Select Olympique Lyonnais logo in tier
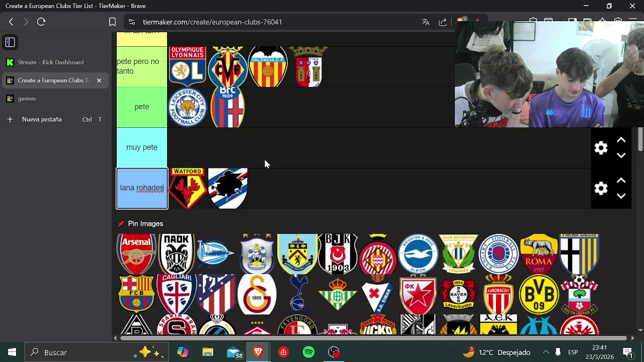 (x=187, y=66)
